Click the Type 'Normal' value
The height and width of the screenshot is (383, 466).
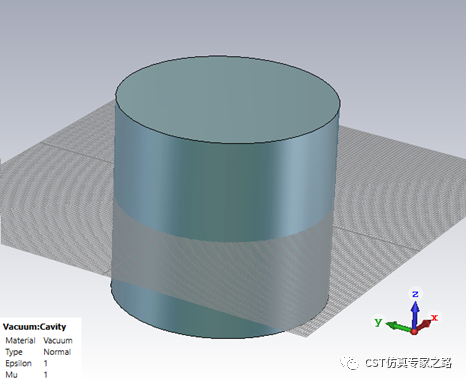point(57,352)
